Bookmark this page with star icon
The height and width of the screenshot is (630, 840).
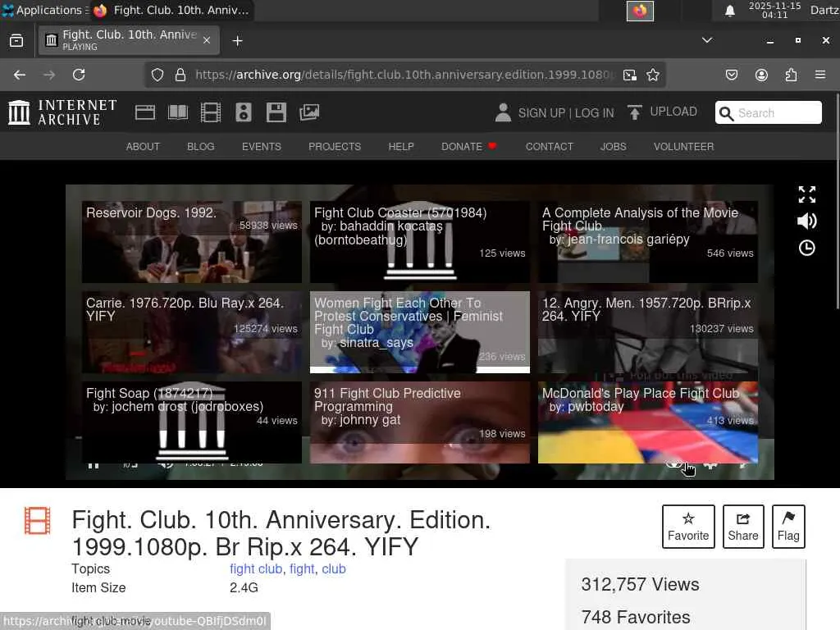(652, 75)
